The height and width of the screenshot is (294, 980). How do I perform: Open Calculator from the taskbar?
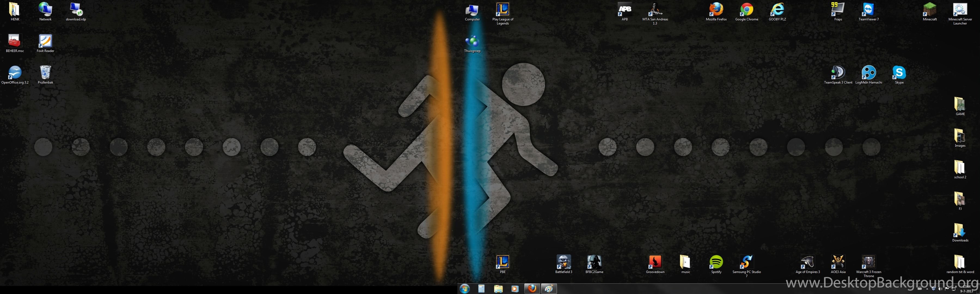[481, 289]
